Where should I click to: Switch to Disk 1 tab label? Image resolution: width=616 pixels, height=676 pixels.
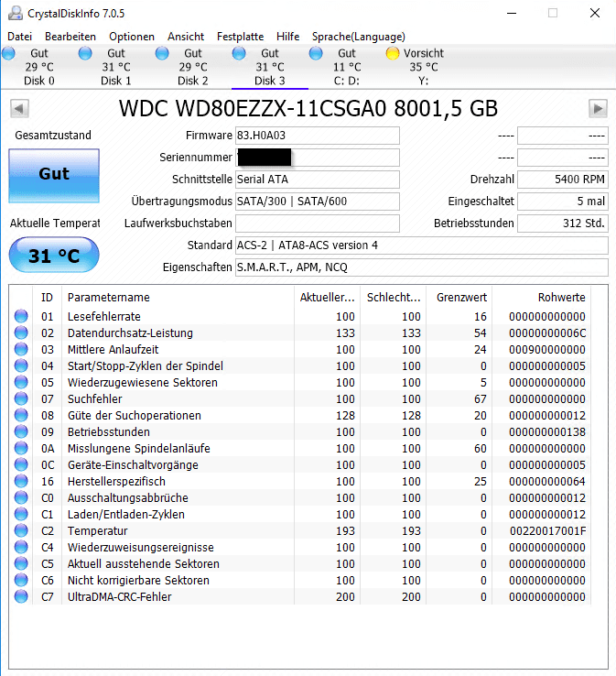pyautogui.click(x=116, y=81)
